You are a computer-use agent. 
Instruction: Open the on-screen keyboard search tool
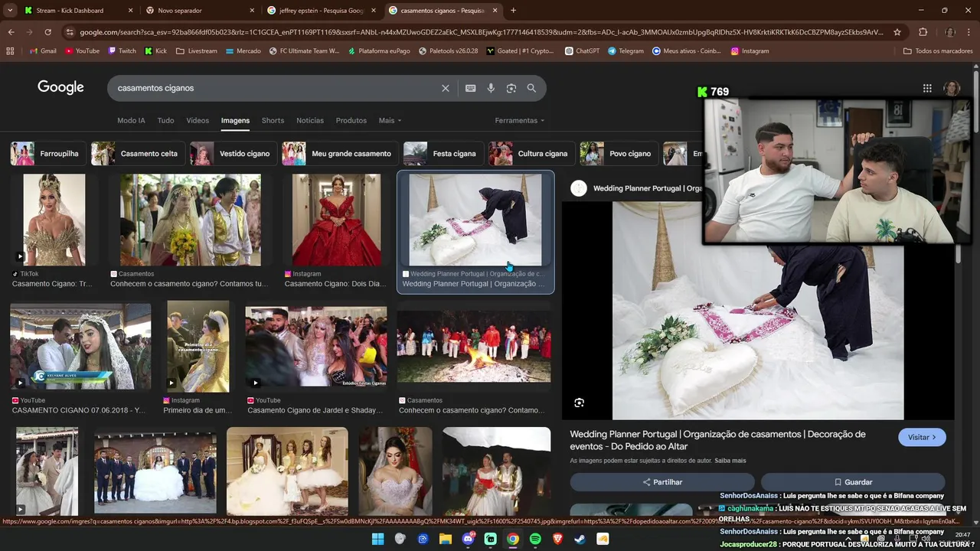tap(471, 88)
